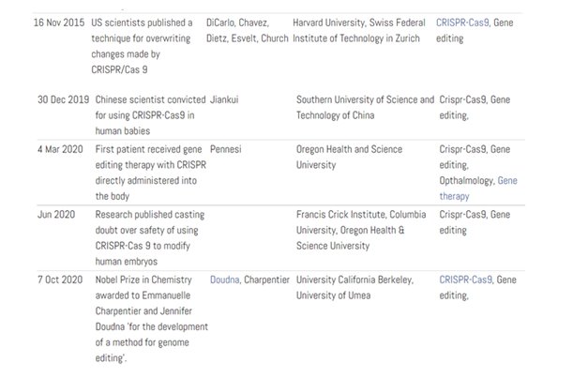This screenshot has height=378, width=588.
Task: Open the CRISPR-Cas9 link in 2015 row
Action: [462, 23]
